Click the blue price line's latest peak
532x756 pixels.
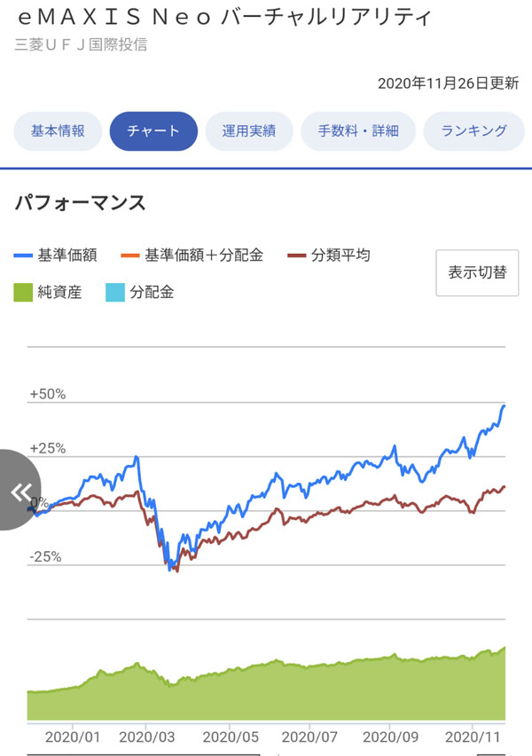[504, 406]
